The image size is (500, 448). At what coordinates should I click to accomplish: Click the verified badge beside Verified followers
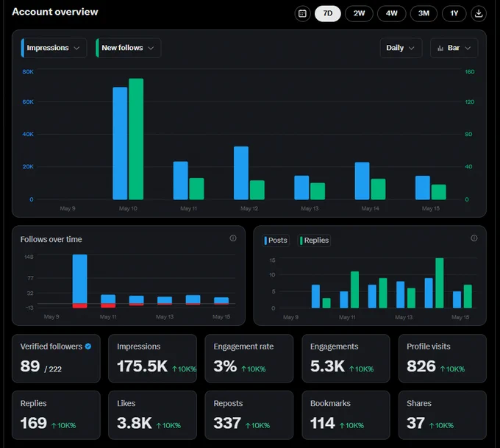[88, 346]
